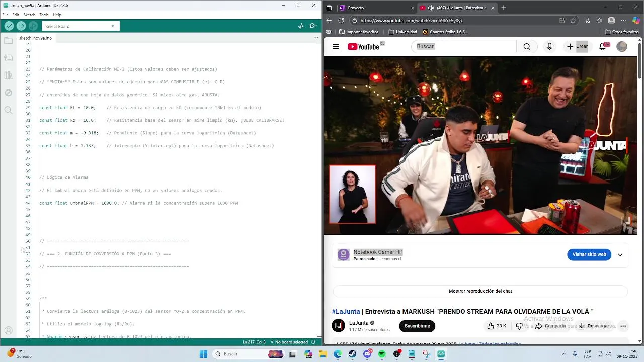Like the video showing 33 K
The image size is (644, 362).
coord(497,326)
